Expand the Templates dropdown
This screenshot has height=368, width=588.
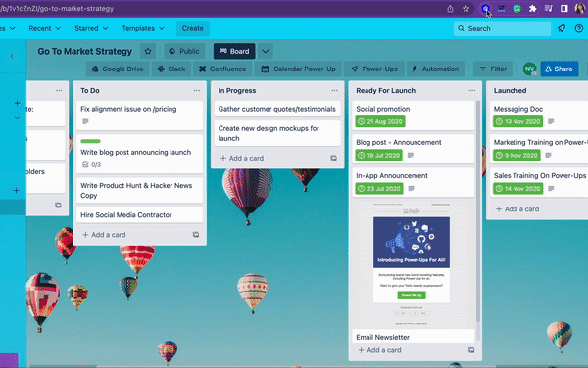tap(143, 28)
